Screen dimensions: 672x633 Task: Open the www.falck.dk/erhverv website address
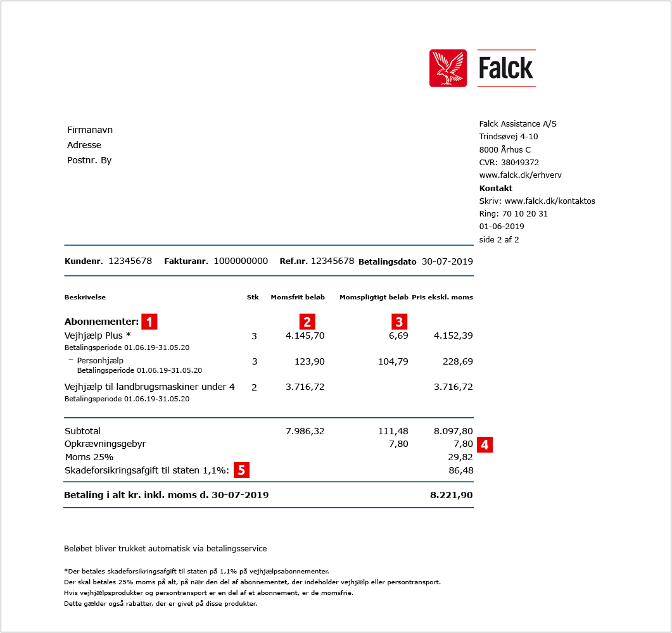[520, 175]
